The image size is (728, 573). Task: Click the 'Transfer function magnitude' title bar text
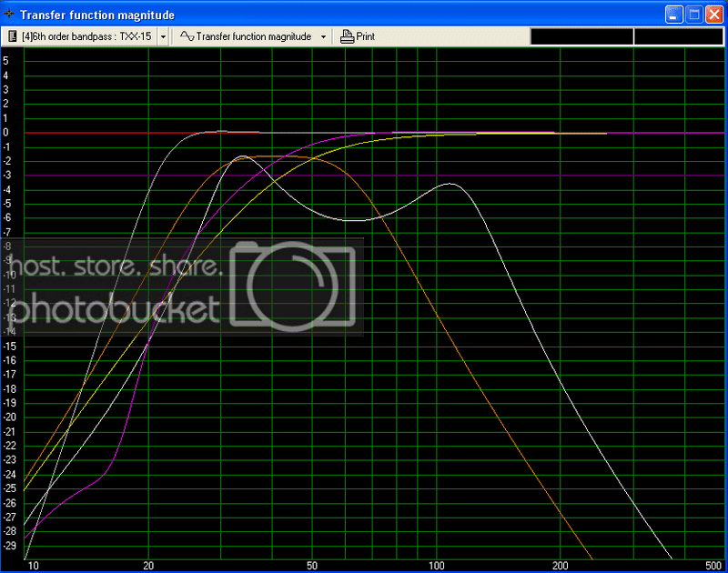[x=97, y=15]
